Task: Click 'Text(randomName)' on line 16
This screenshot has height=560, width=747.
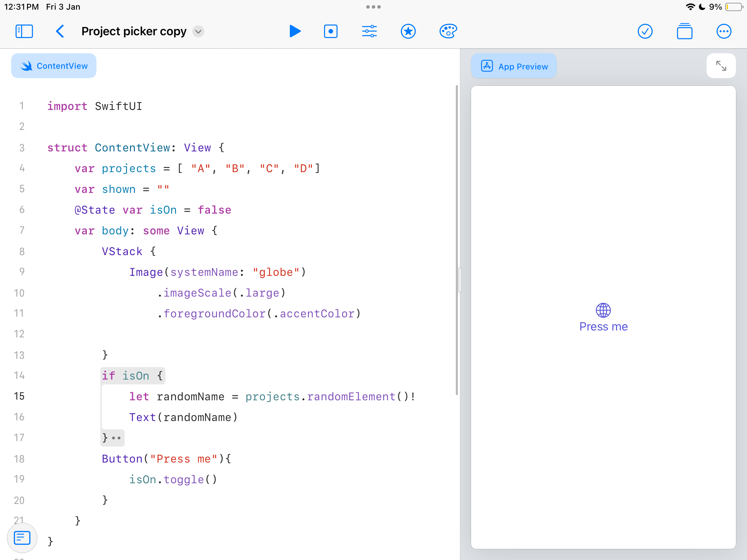Action: click(184, 417)
